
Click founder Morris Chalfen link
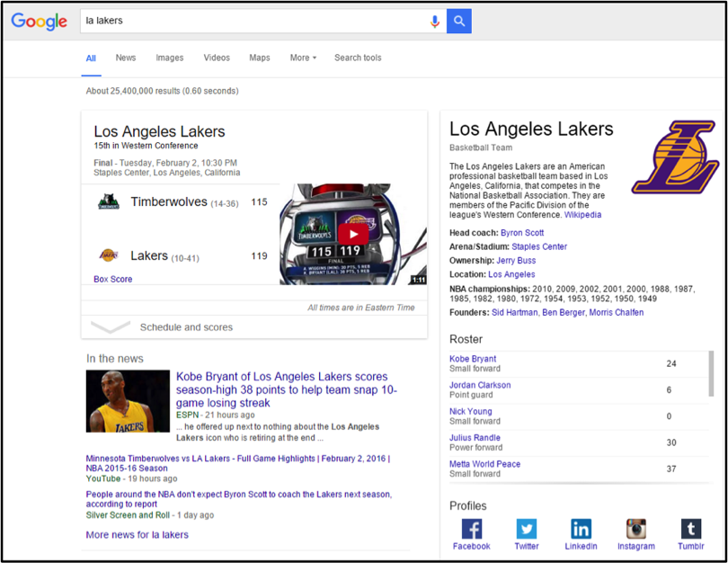coord(617,313)
